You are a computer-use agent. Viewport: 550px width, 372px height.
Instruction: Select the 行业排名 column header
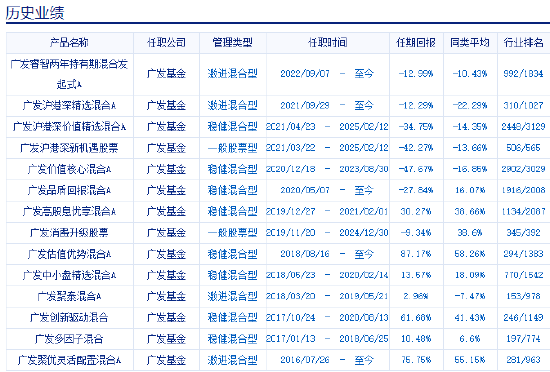pyautogui.click(x=524, y=43)
